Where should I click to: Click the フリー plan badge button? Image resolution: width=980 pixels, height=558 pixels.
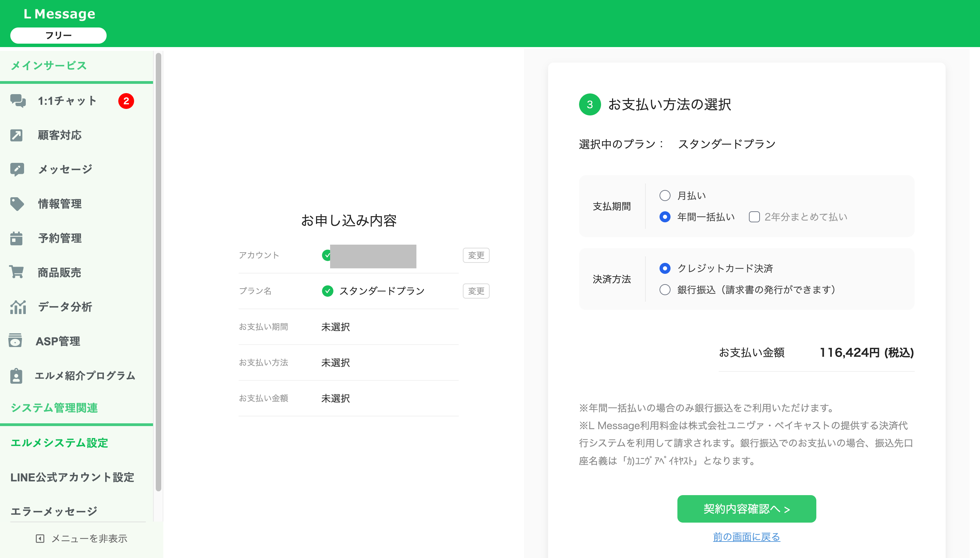point(58,35)
